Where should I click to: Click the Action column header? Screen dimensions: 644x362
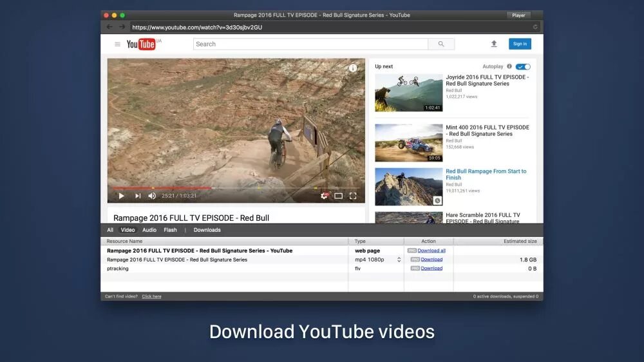[428, 241]
